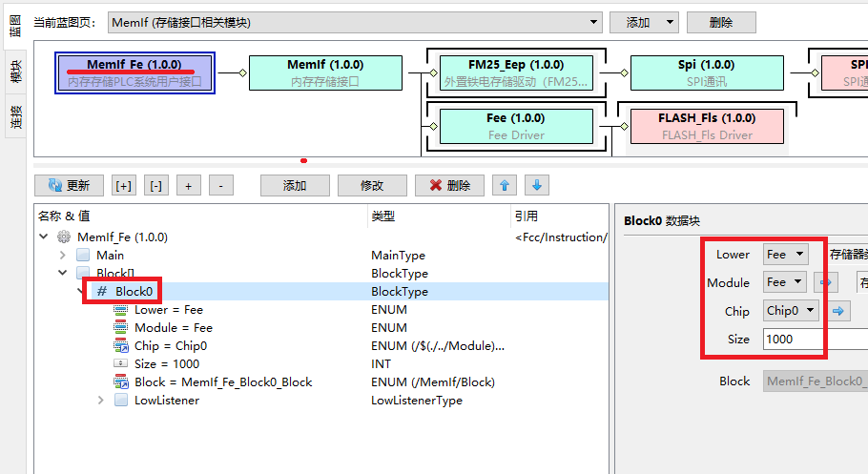The height and width of the screenshot is (474, 868).
Task: Click the move up arrow button
Action: tap(506, 186)
